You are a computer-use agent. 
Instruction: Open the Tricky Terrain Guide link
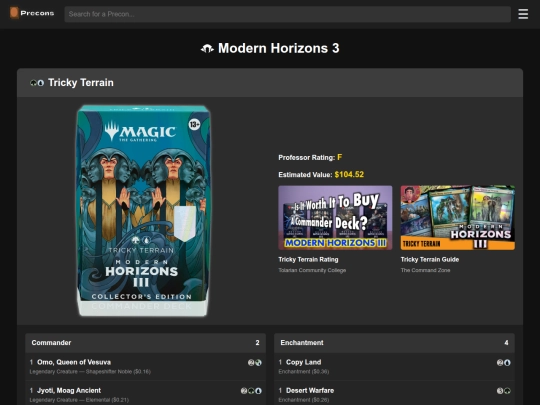(430, 259)
